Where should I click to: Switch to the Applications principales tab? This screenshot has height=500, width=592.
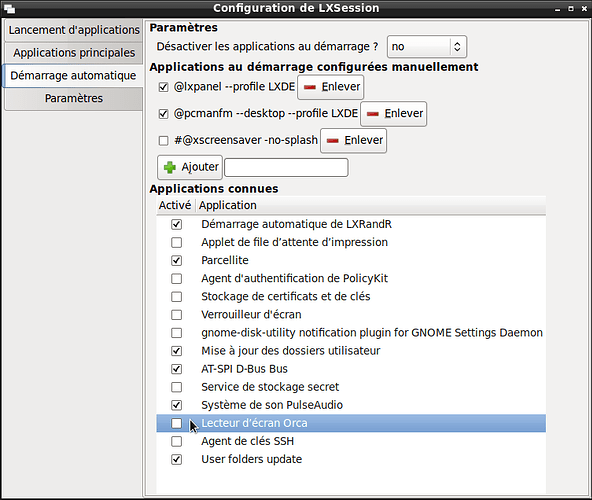pyautogui.click(x=74, y=52)
